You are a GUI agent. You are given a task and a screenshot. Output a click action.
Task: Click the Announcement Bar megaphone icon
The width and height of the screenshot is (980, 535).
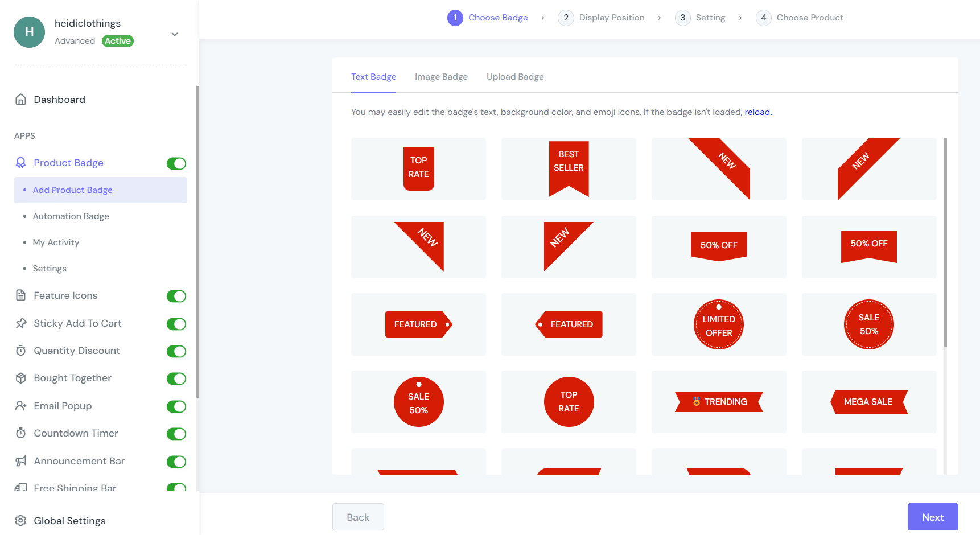click(x=21, y=461)
